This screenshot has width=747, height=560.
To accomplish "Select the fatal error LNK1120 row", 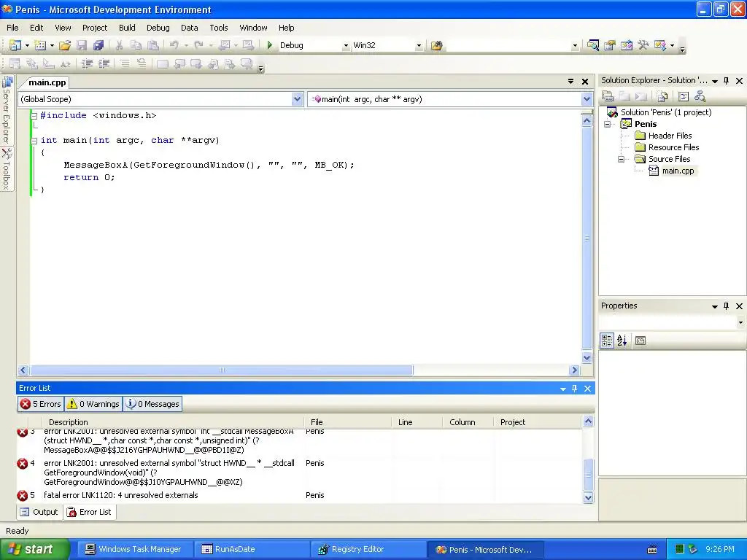I will (299, 495).
